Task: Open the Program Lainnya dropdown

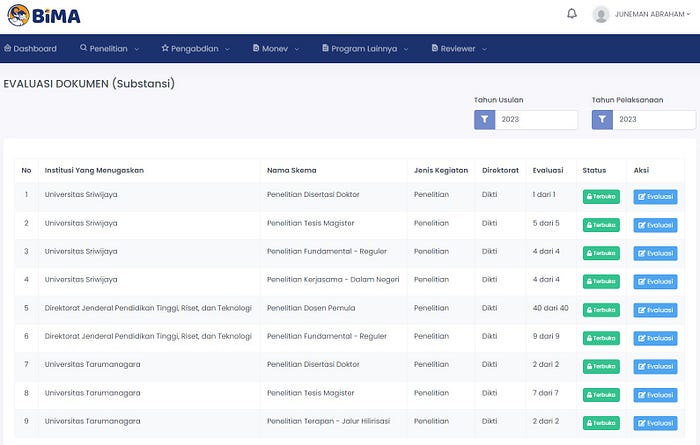Action: click(365, 48)
